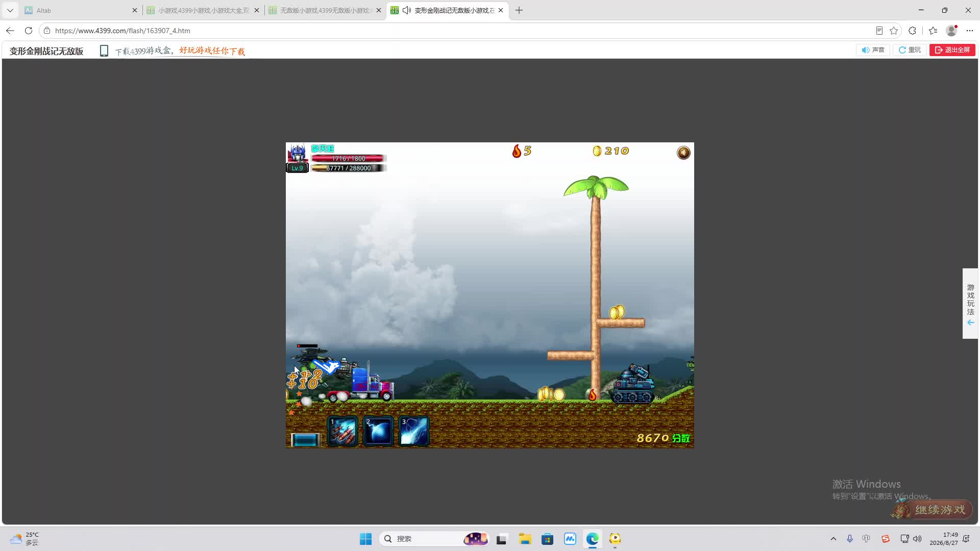
Task: Open the tab list dropdown arrow
Action: pos(10,10)
